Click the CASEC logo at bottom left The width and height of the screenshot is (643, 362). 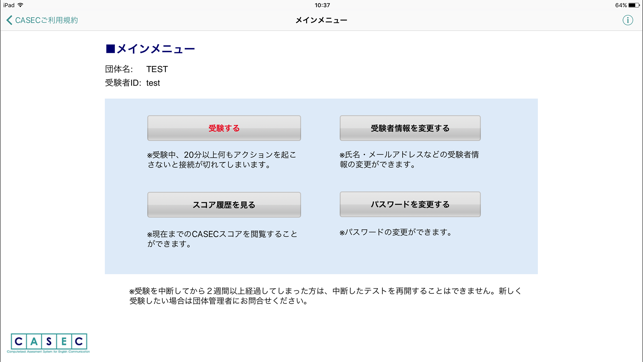49,343
